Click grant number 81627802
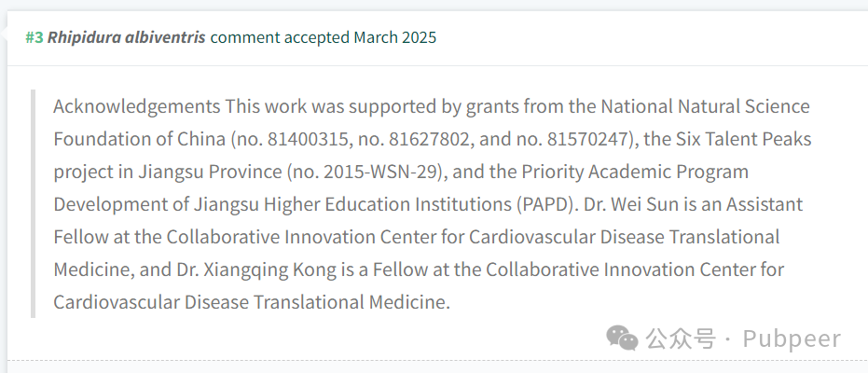This screenshot has width=868, height=373. [x=430, y=139]
